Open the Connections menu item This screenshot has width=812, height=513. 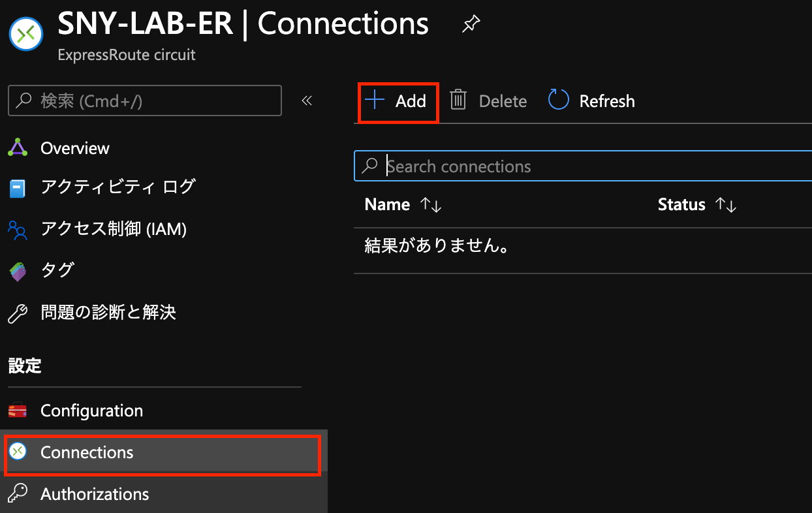tap(87, 451)
